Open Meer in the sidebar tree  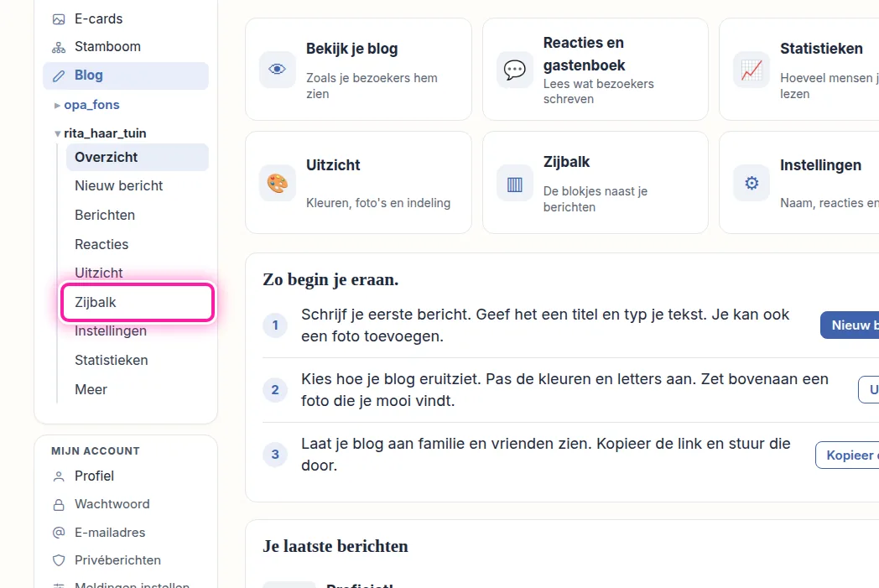pyautogui.click(x=138, y=389)
